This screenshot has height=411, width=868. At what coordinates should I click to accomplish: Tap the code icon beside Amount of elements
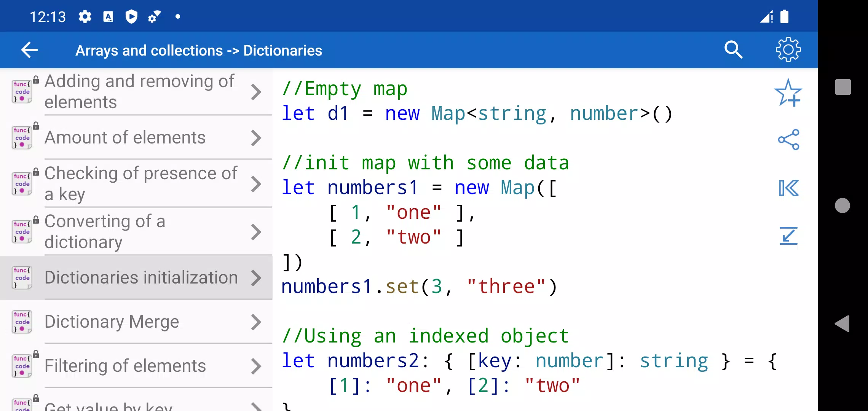[22, 138]
